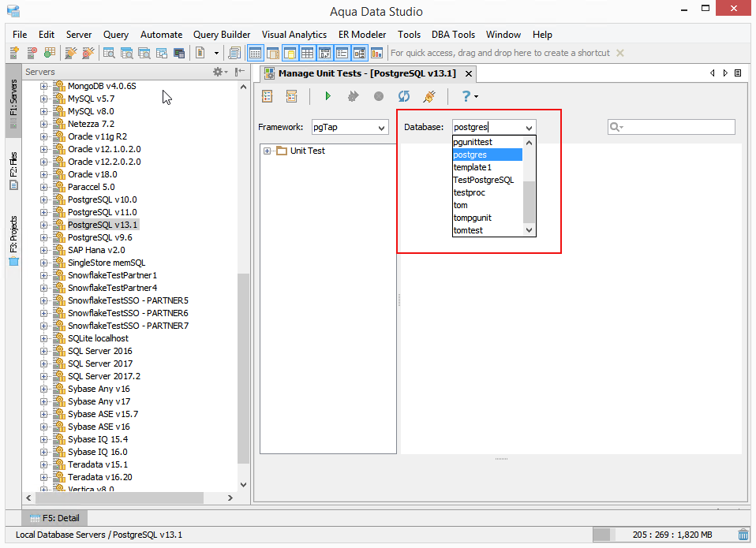Viewport: 756px width, 548px height.
Task: Open the Query Builder menu
Action: point(222,35)
